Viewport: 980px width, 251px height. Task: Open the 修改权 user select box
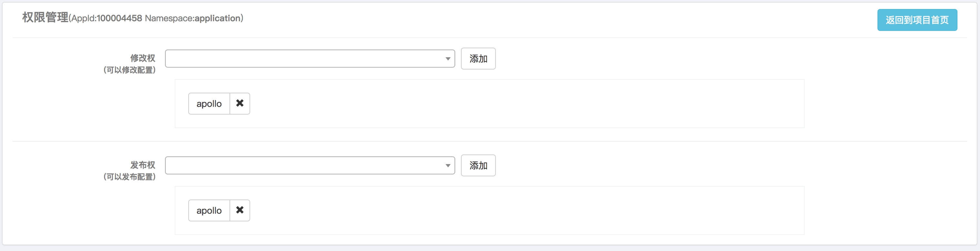click(310, 59)
